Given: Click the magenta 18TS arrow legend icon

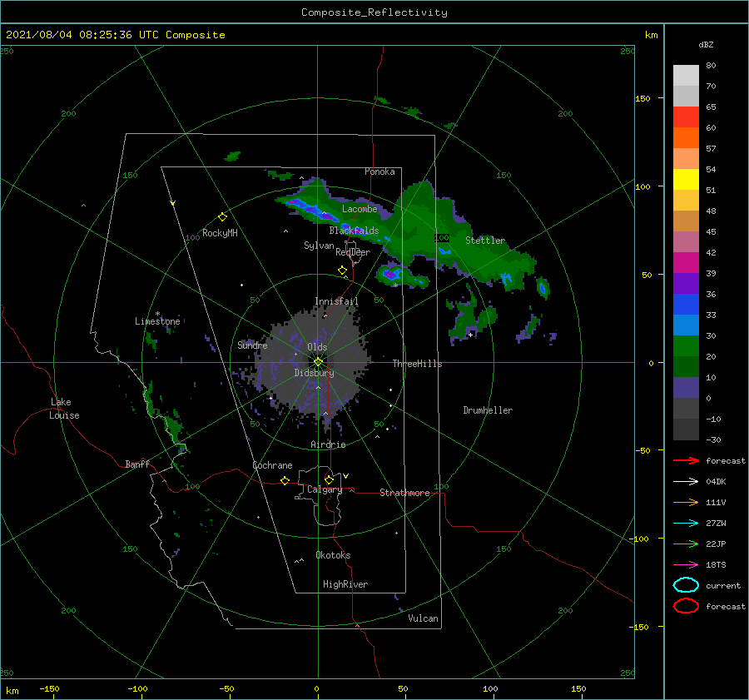Looking at the screenshot, I should tap(686, 565).
